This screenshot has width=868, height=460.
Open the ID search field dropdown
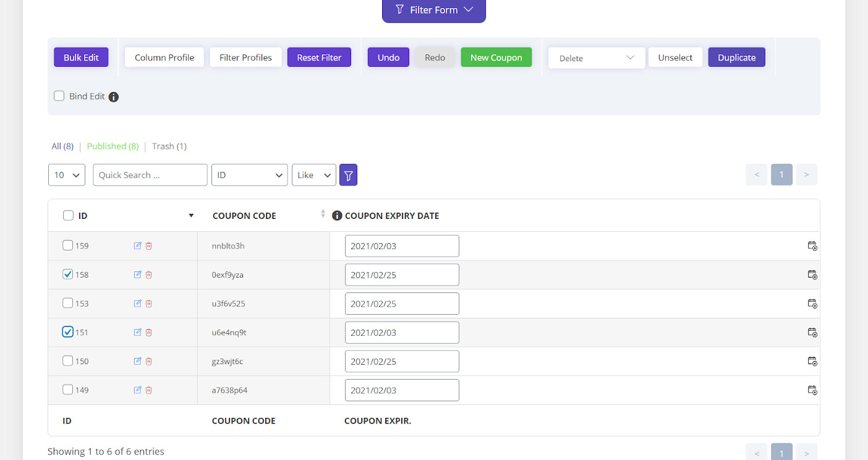[250, 175]
